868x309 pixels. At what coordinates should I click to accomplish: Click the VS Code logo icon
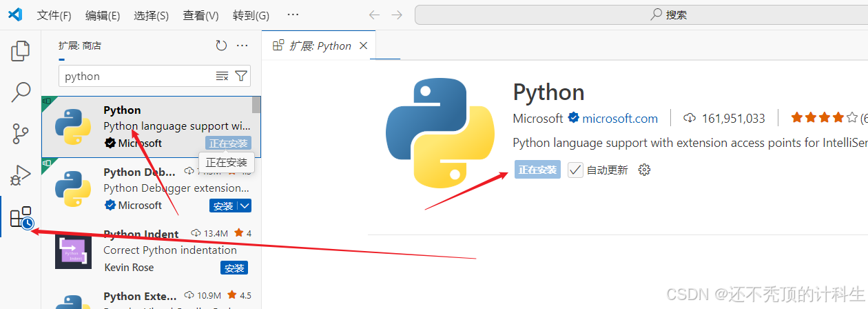(x=14, y=14)
